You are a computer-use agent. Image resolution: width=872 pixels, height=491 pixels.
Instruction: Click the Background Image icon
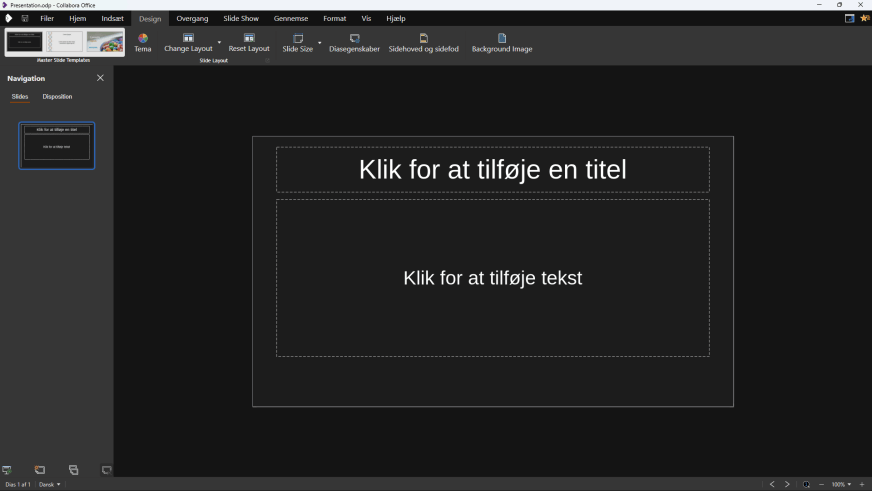tap(502, 38)
